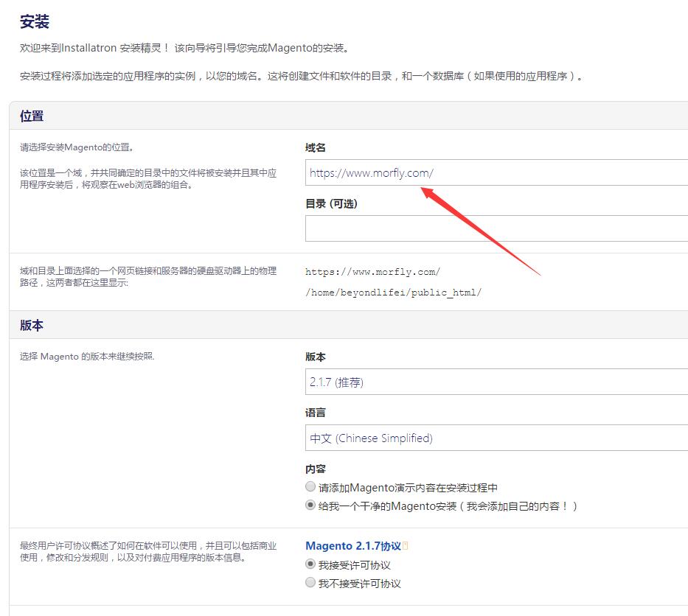Viewport: 688px width, 616px height.
Task: Open the 语言 Chinese Simplified dropdown
Action: click(497, 438)
